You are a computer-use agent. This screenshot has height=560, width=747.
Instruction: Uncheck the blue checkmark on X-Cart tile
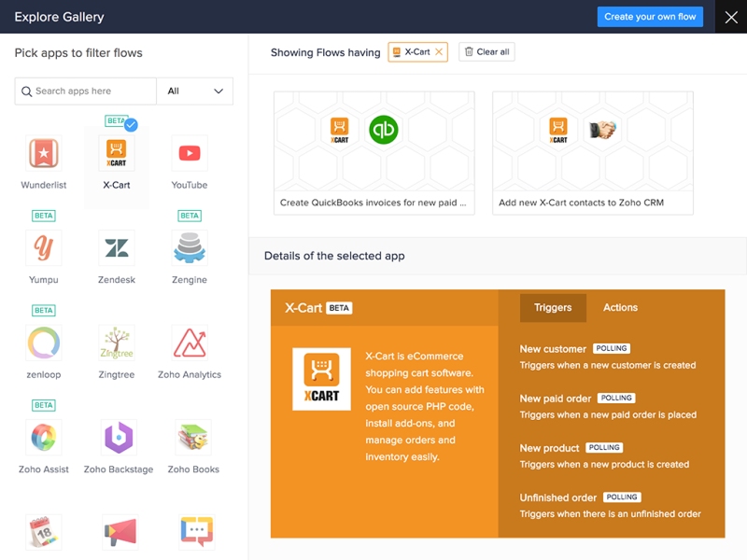click(x=131, y=125)
